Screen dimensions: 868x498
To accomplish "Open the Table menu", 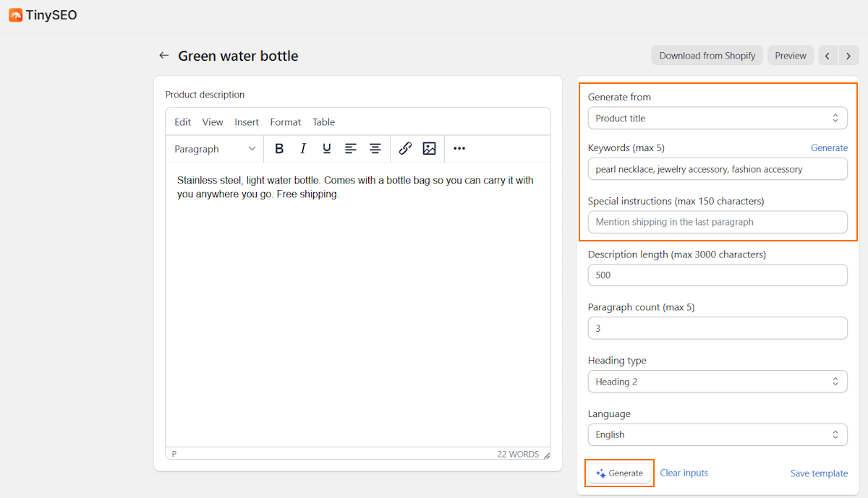I will pyautogui.click(x=324, y=122).
